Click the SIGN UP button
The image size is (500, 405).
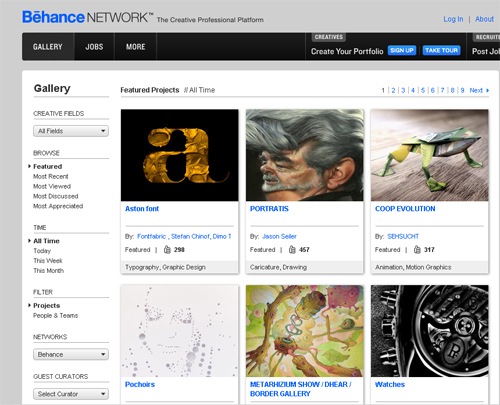point(402,50)
